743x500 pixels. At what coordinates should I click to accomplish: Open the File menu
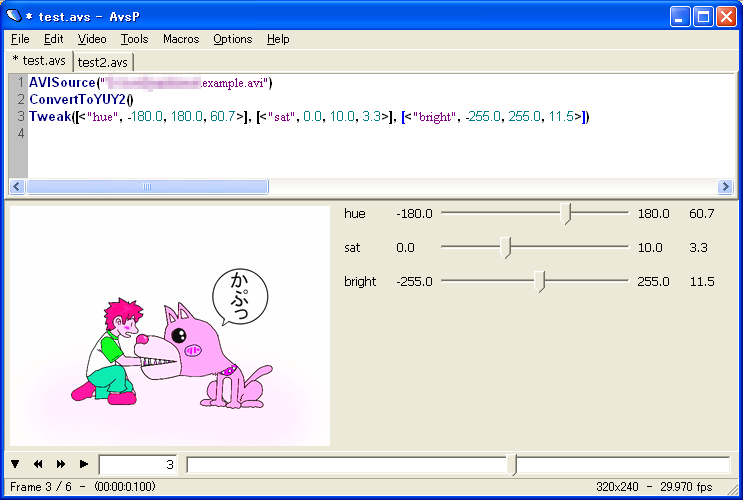point(20,39)
